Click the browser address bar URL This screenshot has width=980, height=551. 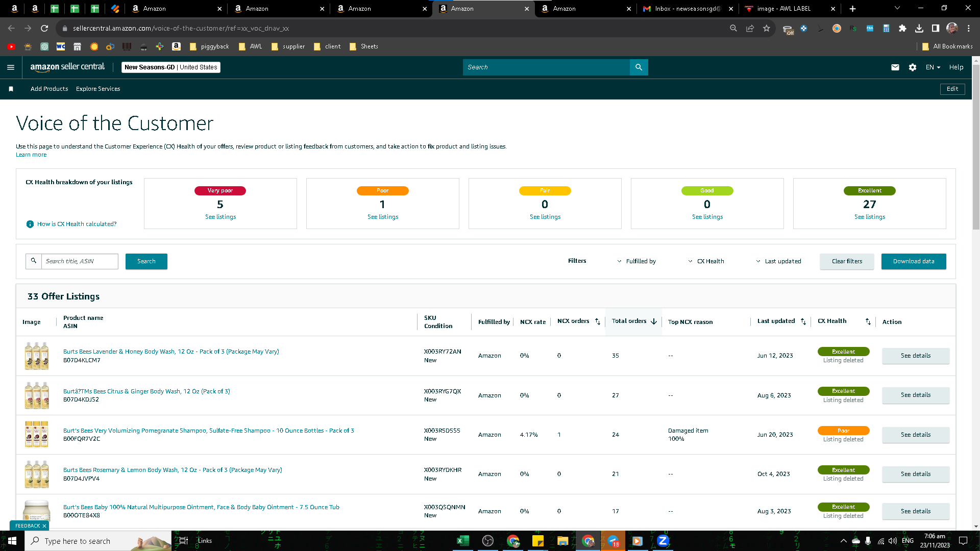[x=181, y=29]
